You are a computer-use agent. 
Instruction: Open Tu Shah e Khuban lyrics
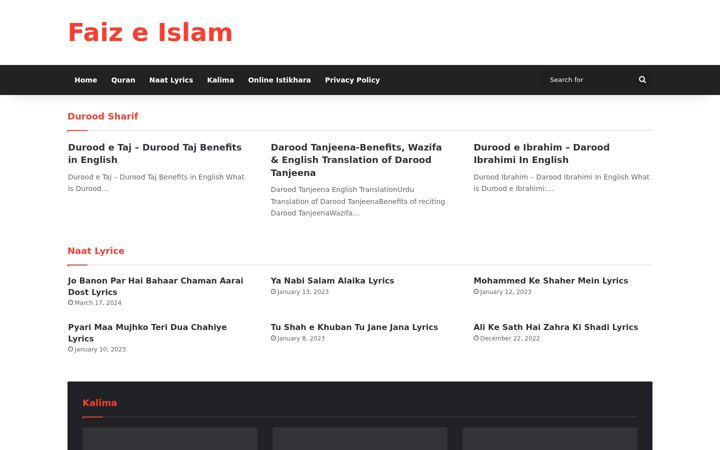coord(354,327)
